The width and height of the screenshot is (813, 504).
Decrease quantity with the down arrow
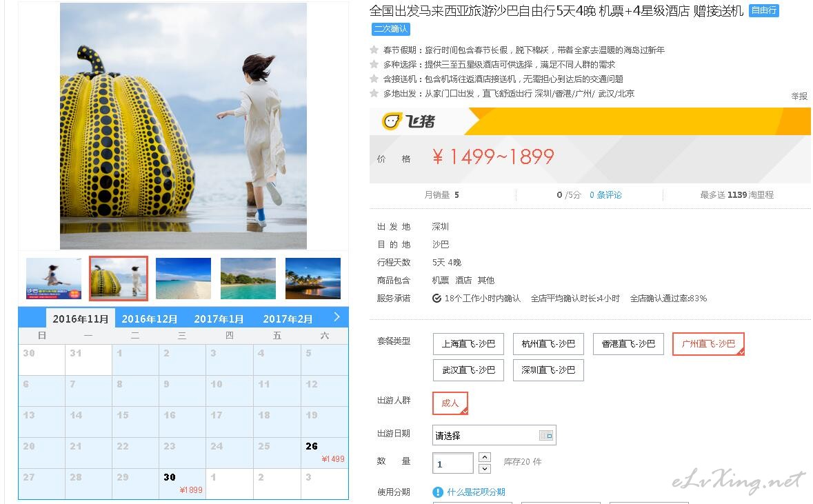(x=484, y=469)
